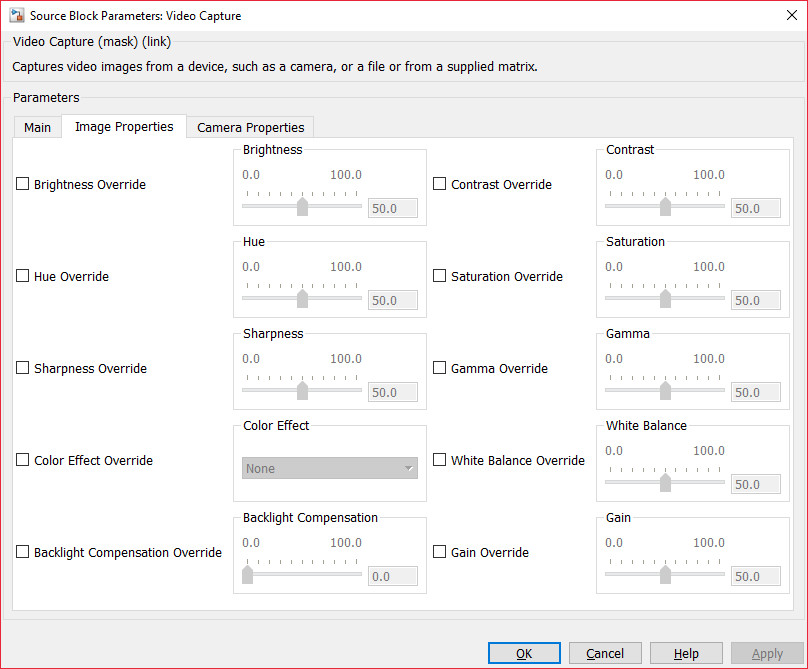The image size is (808, 669).
Task: Switch to the Main tab
Action: pyautogui.click(x=37, y=127)
